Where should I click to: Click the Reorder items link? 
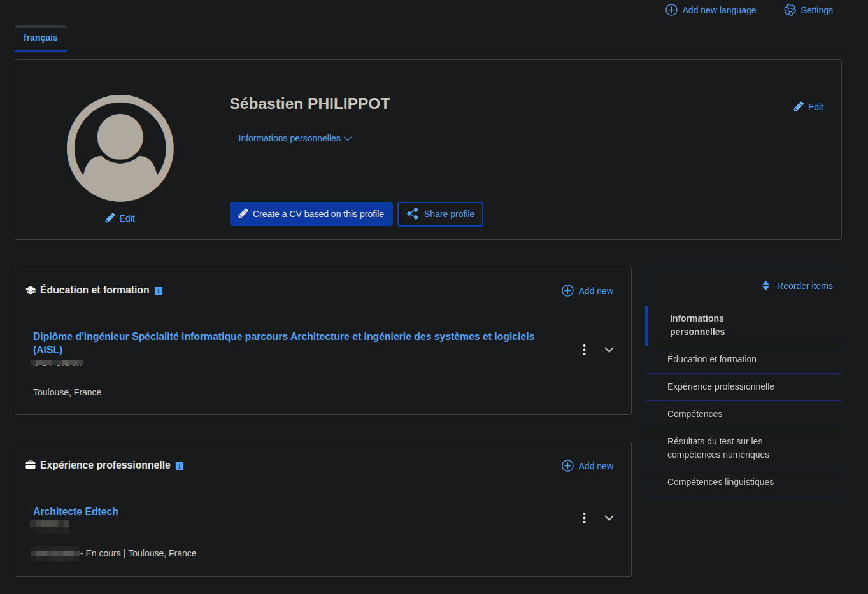pos(797,286)
